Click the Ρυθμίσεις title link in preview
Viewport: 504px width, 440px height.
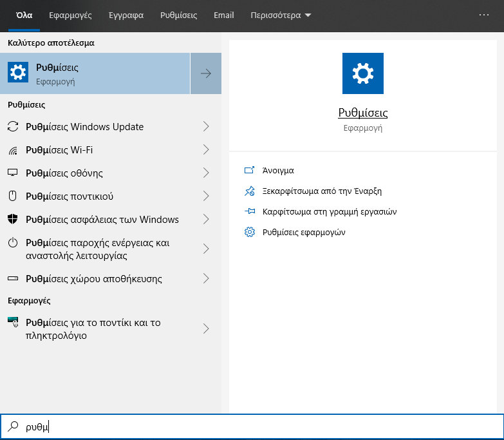click(362, 113)
